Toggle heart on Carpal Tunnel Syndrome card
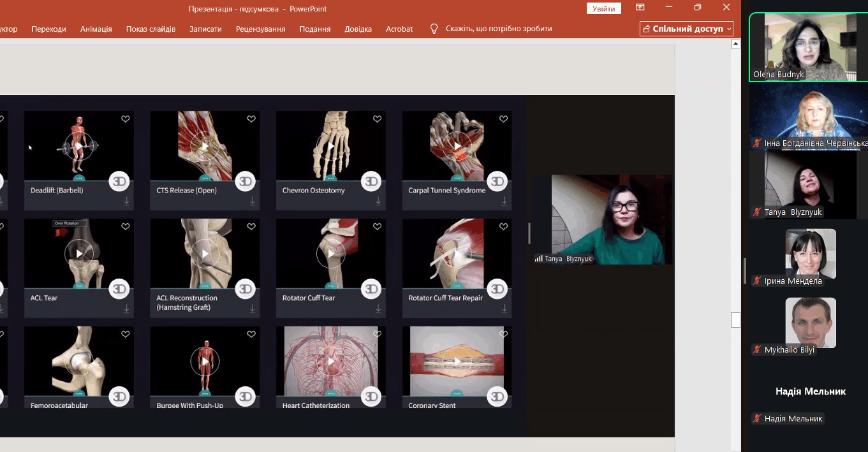 point(503,119)
